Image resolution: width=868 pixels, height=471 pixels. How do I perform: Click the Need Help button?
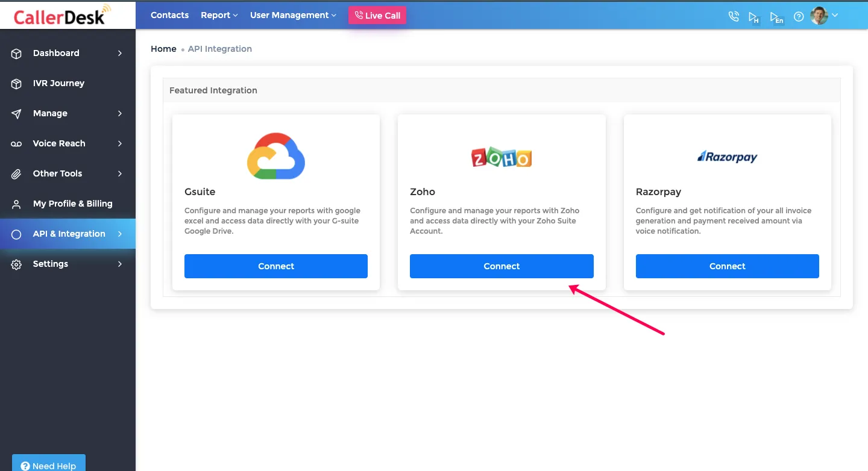(x=49, y=463)
